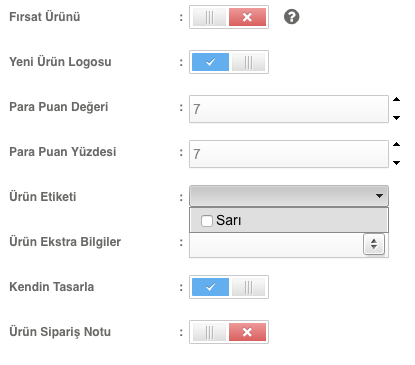Toggle the Yeni Ürün Logosu switch handle
Viewport: 415px width, 365px height.
pos(248,62)
